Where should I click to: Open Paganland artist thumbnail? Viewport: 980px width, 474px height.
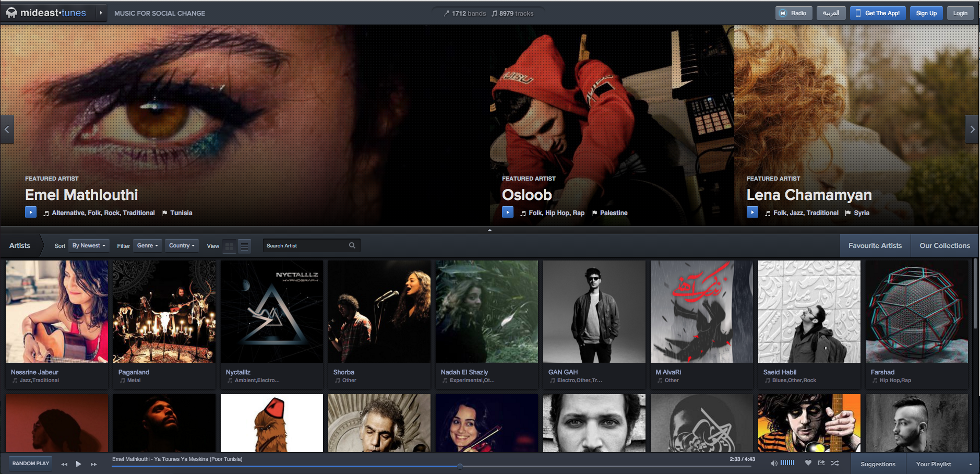[164, 312]
